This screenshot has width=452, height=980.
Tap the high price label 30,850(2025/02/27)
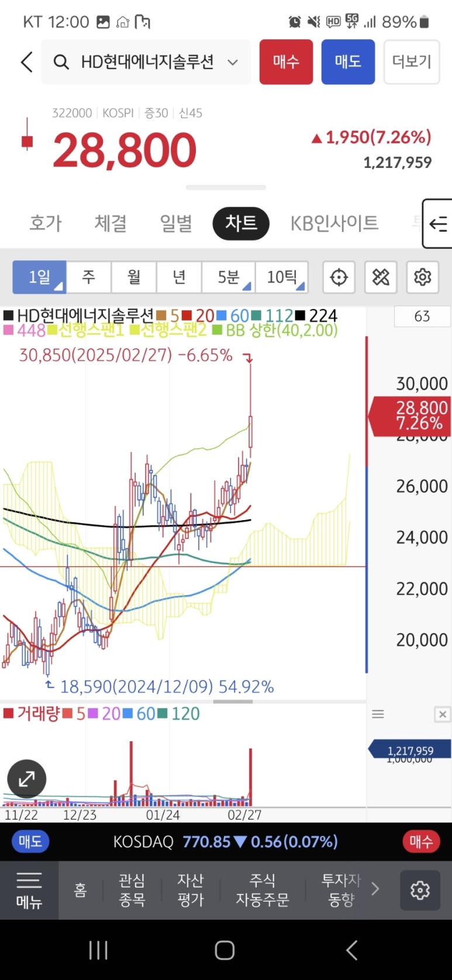126,355
